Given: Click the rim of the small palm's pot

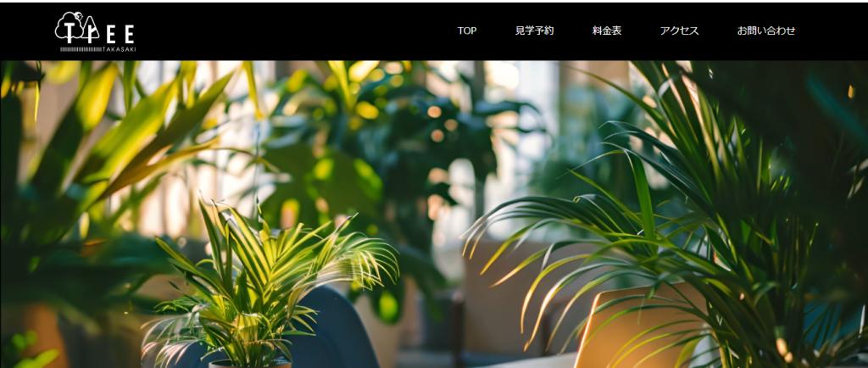Looking at the screenshot, I should 249,364.
